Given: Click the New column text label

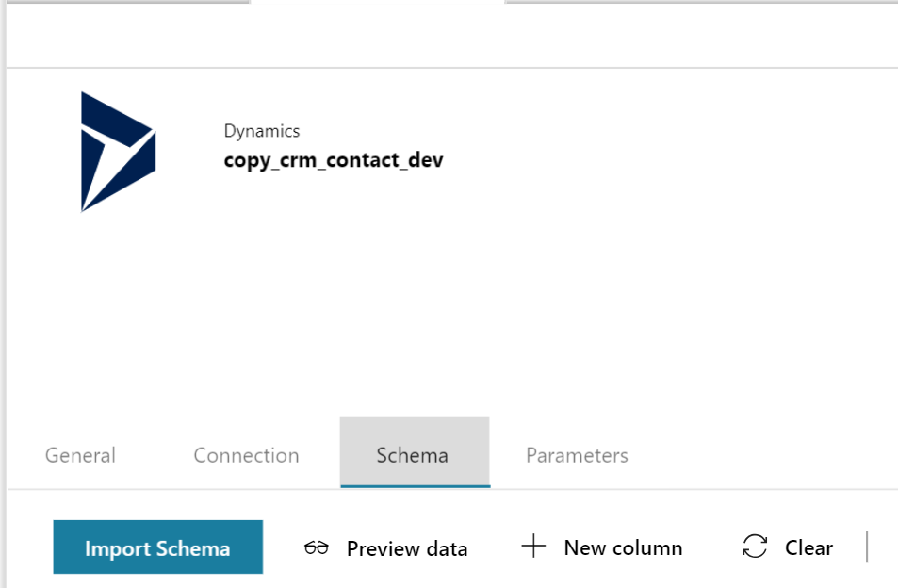Looking at the screenshot, I should (x=623, y=547).
